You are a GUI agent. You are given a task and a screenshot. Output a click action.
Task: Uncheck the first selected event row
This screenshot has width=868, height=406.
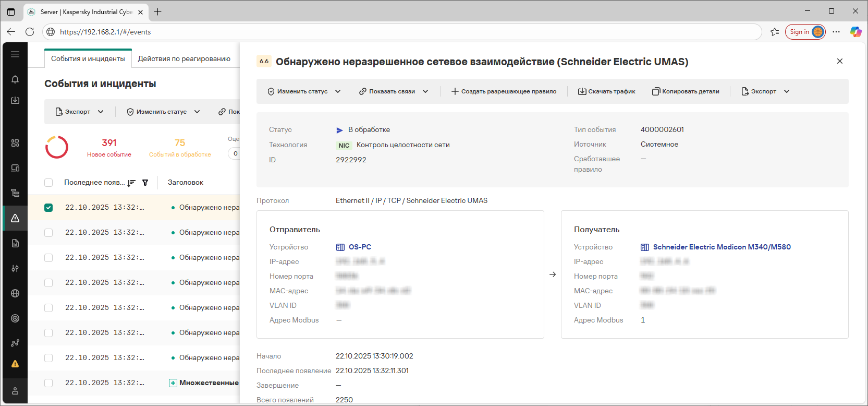point(48,208)
